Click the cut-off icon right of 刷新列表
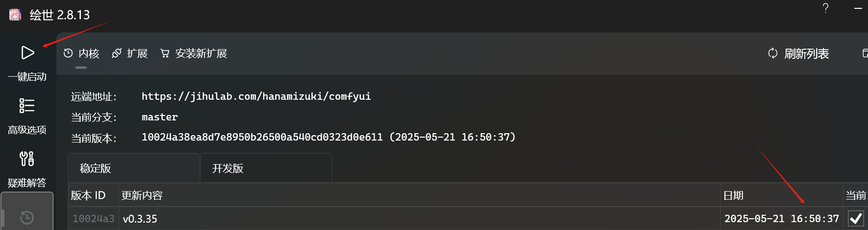Image resolution: width=868 pixels, height=230 pixels. coord(865,54)
